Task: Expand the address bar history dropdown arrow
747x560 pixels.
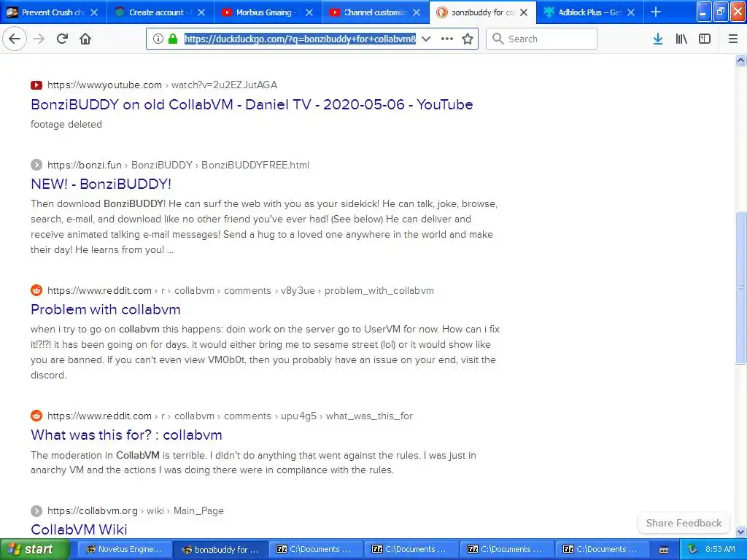Action: (426, 39)
